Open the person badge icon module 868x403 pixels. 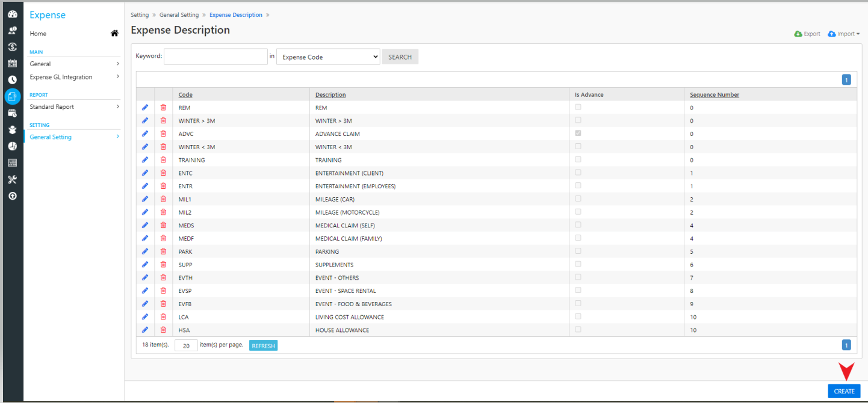point(12,129)
